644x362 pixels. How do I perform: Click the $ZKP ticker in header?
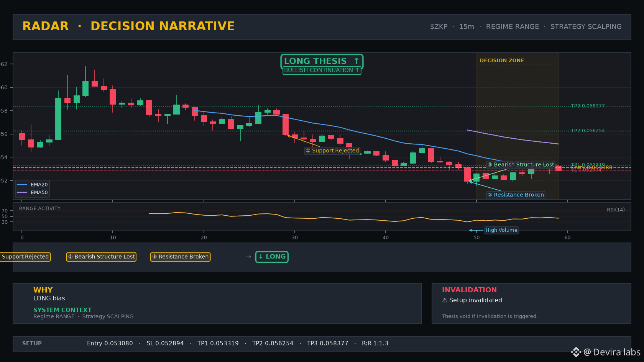pyautogui.click(x=439, y=27)
